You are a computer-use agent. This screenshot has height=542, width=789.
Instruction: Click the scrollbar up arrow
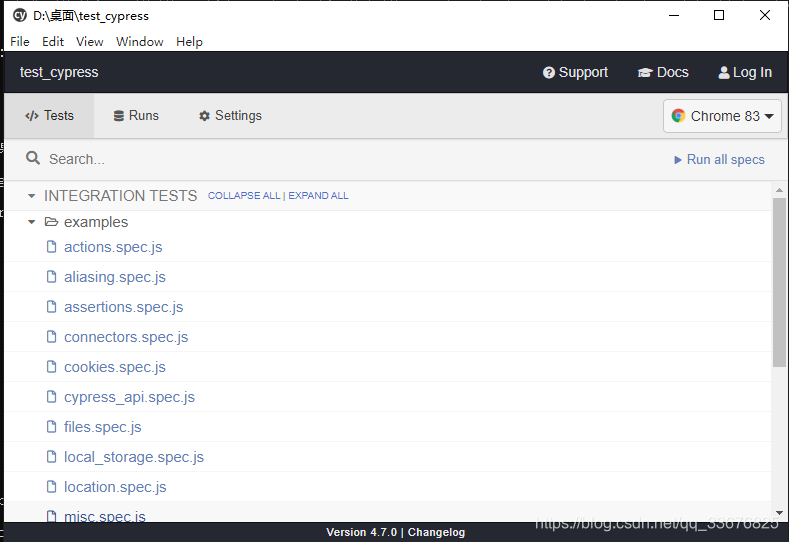[x=779, y=190]
